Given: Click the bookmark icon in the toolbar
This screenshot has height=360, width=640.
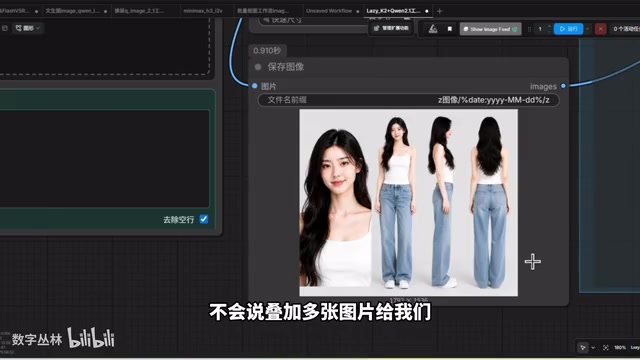Looking at the screenshot, I should (x=449, y=29).
